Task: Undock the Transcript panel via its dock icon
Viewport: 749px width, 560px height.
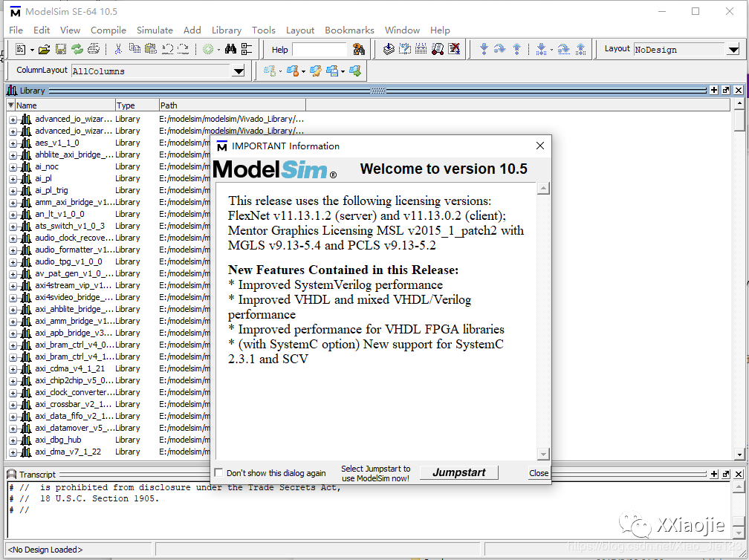Action: [726, 474]
